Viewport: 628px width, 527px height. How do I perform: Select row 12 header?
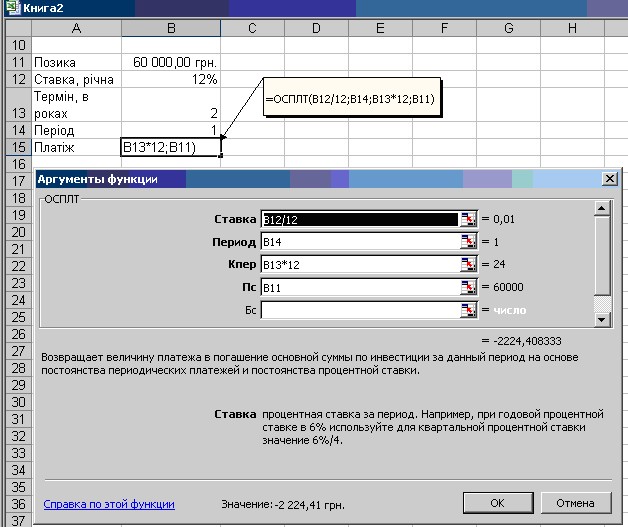18,79
